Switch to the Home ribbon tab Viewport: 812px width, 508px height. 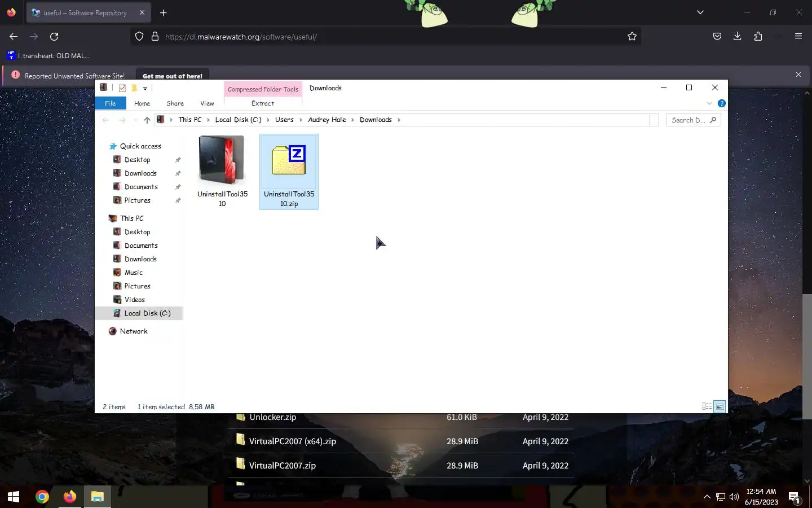click(142, 103)
